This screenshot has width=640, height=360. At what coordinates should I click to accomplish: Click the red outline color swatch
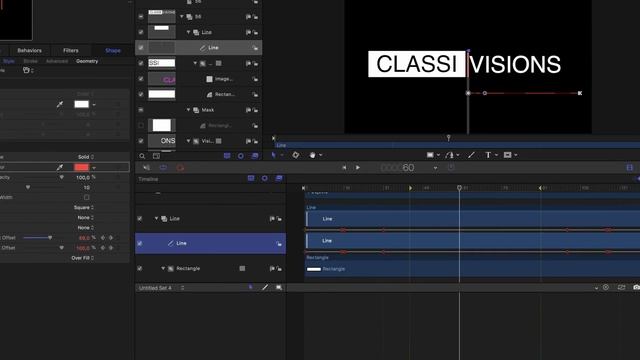coord(81,167)
